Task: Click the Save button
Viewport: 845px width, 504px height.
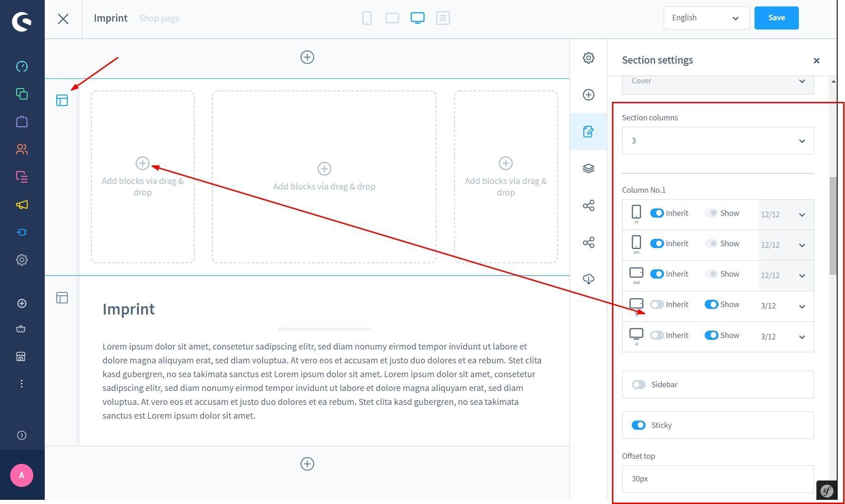Action: [776, 18]
